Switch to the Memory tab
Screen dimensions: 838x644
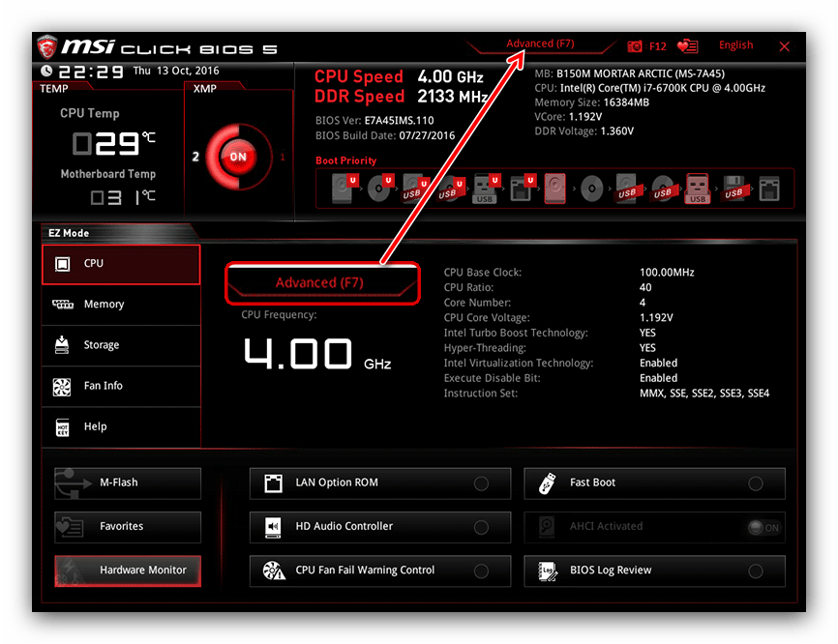coord(121,304)
